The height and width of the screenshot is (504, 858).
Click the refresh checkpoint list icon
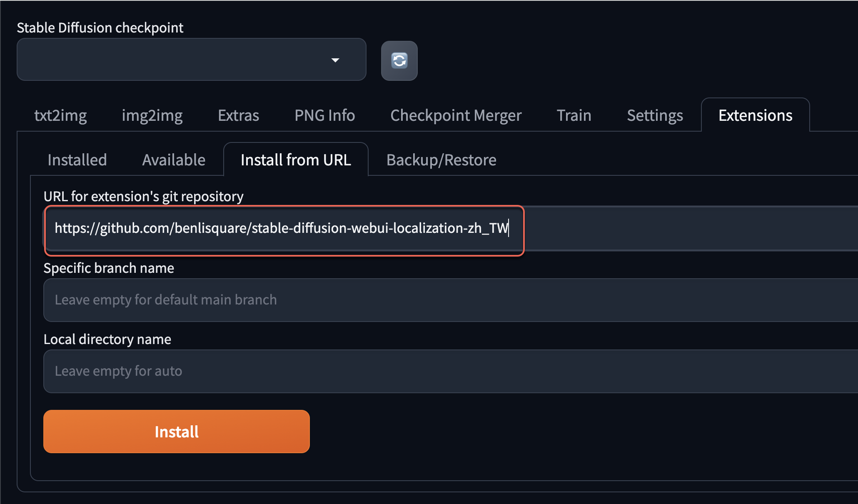point(399,61)
